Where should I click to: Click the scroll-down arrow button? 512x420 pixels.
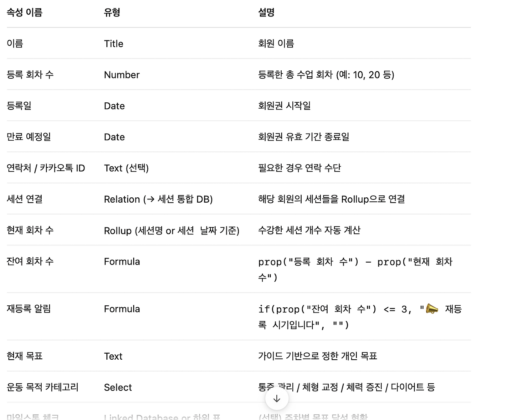[277, 398]
